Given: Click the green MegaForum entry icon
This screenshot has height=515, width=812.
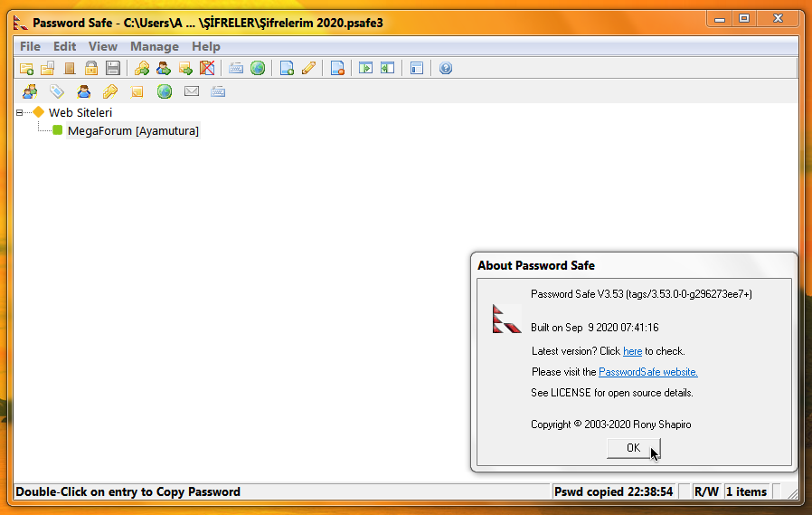Looking at the screenshot, I should coord(58,130).
